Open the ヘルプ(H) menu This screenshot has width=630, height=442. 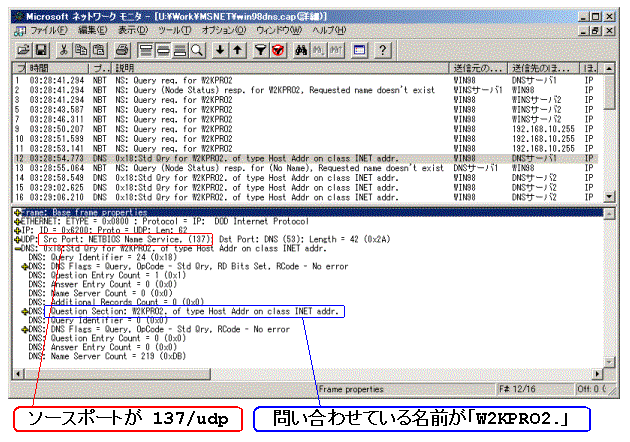coord(329,31)
